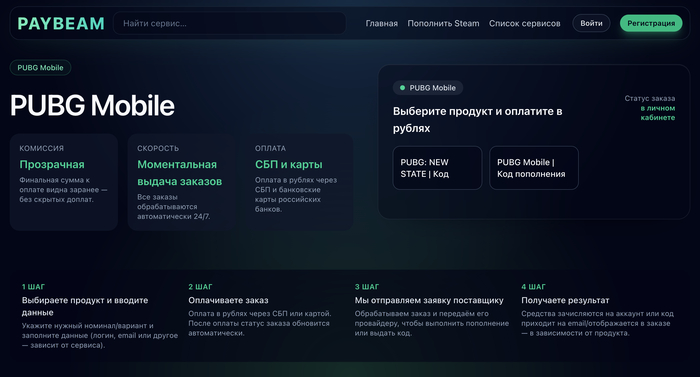Screen dimensions: 700x377
Task: Click "Оплачиваете заказ" step title
Action: [x=228, y=301]
